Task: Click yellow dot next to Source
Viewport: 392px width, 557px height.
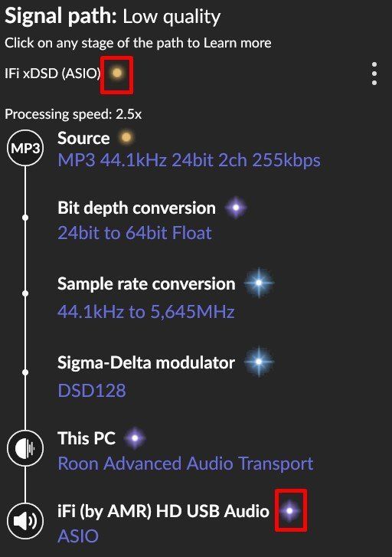Action: 126,137
